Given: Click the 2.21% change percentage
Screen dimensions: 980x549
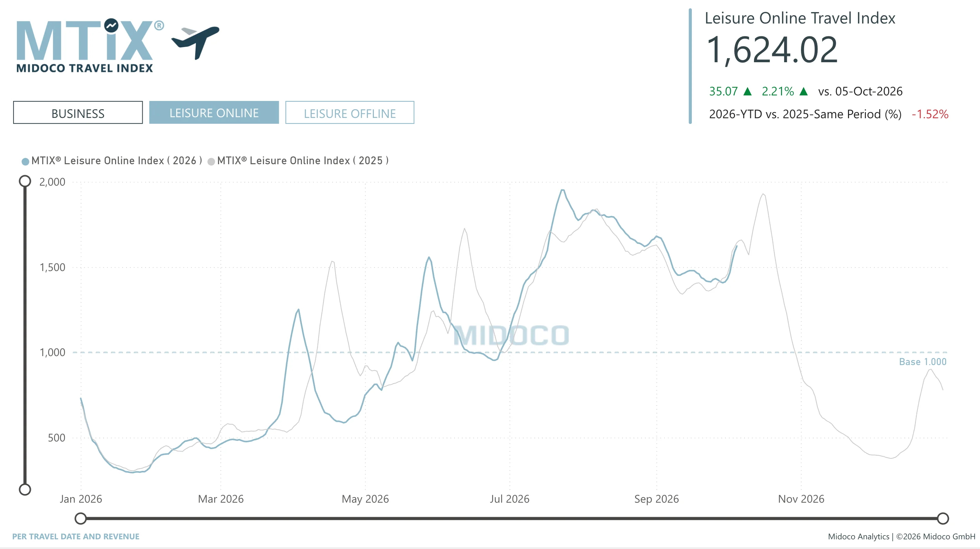Looking at the screenshot, I should pos(778,91).
